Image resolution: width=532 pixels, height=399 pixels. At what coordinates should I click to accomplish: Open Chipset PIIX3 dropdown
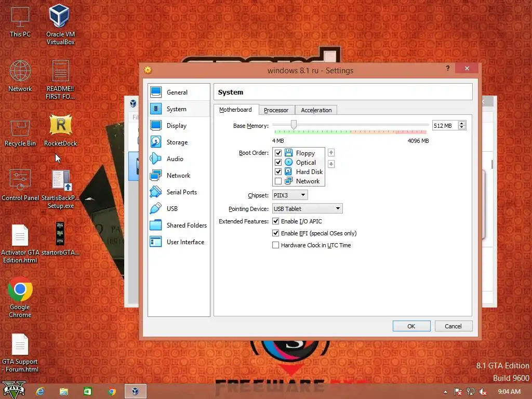[290, 195]
